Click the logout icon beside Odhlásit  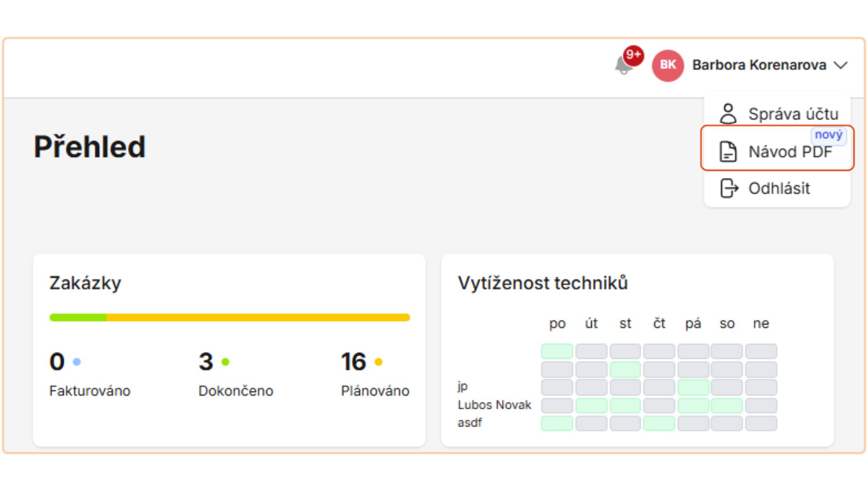729,188
